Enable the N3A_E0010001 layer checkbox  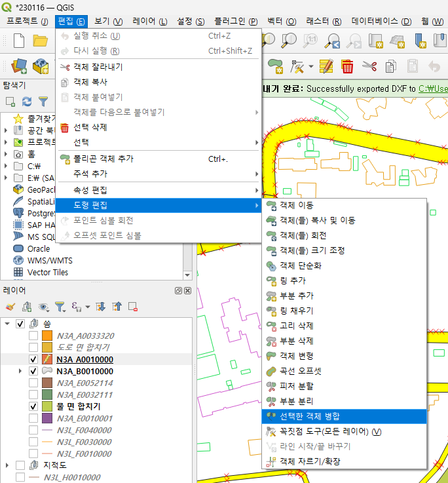pos(33,418)
